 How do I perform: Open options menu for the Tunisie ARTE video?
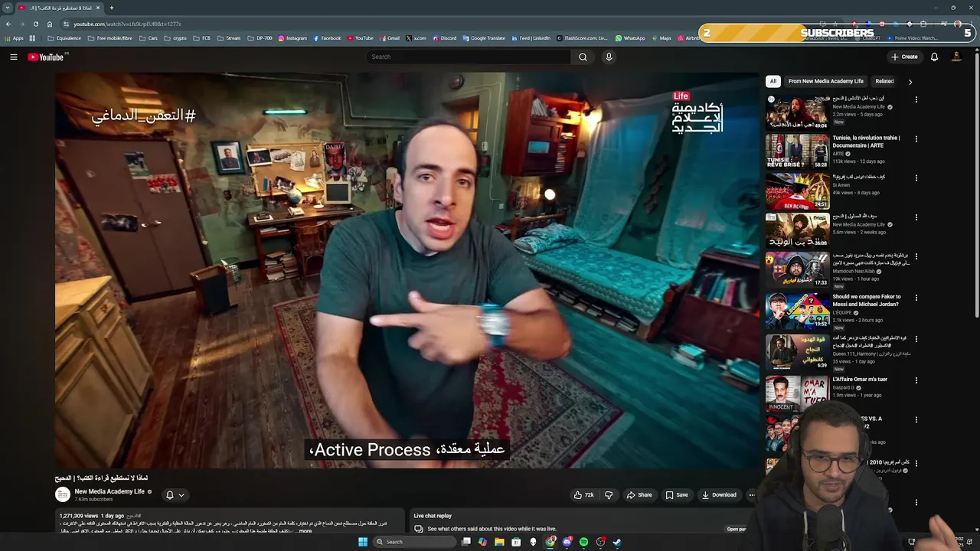916,139
